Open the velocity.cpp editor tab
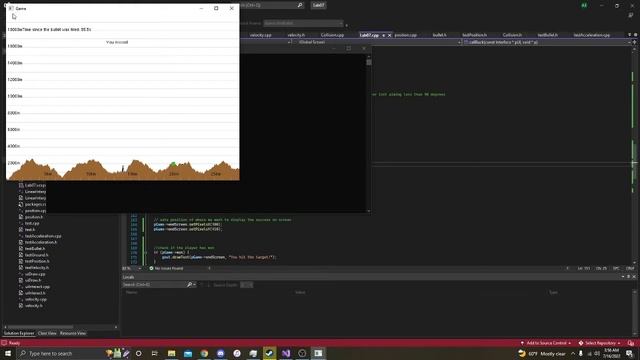Image resolution: width=640 pixels, height=360 pixels. tap(260, 35)
